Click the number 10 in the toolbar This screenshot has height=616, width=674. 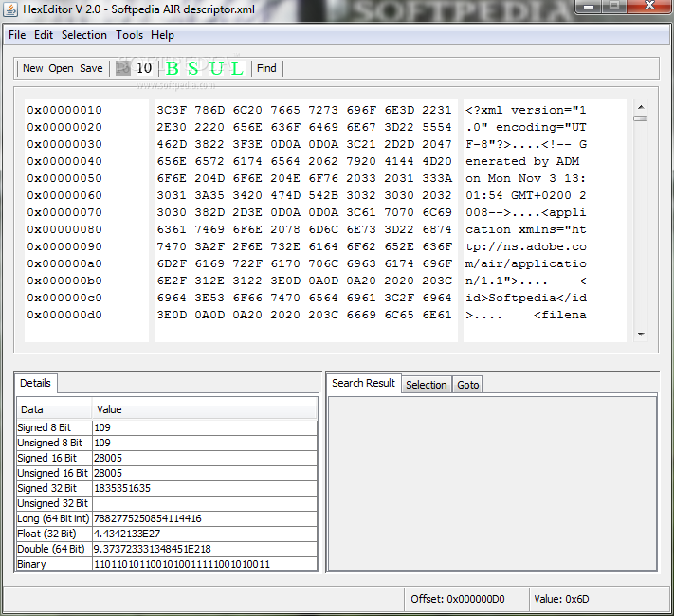coord(143,68)
